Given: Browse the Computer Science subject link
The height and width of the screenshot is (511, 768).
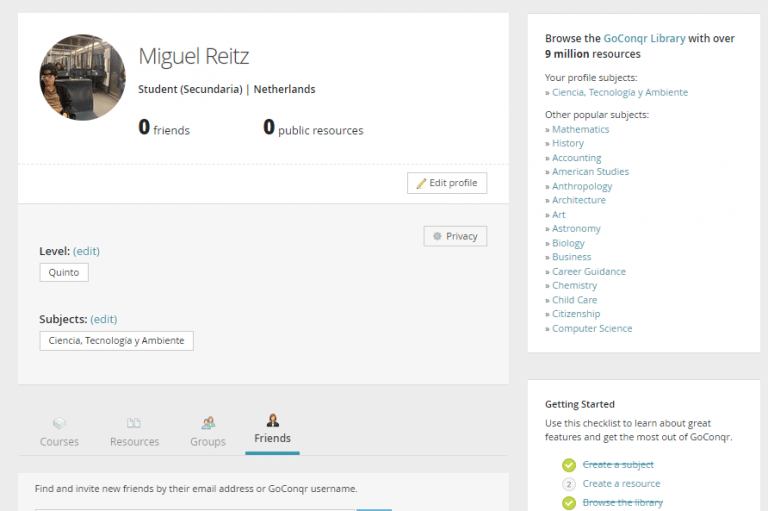Looking at the screenshot, I should tap(592, 328).
